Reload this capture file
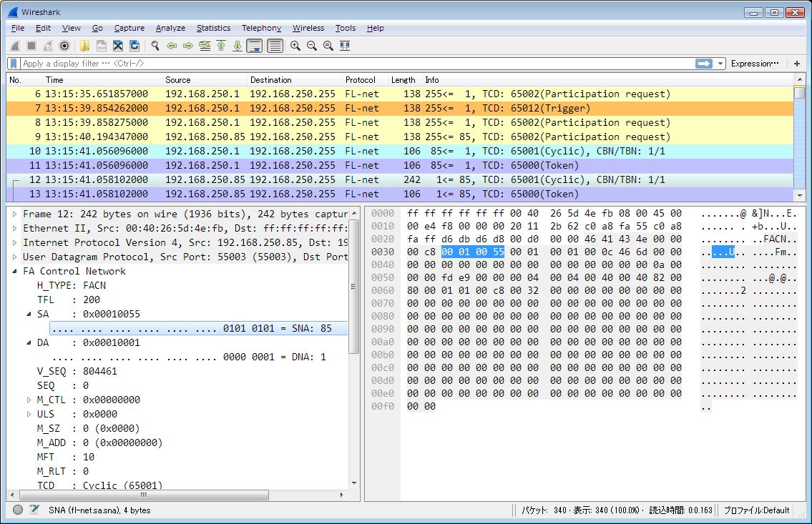Viewport: 812px width, 524px height. click(134, 46)
